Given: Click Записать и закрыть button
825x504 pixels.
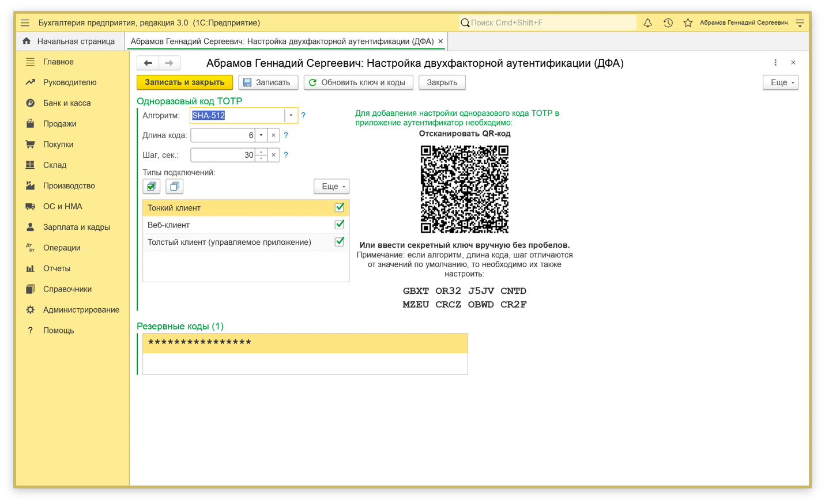Looking at the screenshot, I should click(x=185, y=82).
